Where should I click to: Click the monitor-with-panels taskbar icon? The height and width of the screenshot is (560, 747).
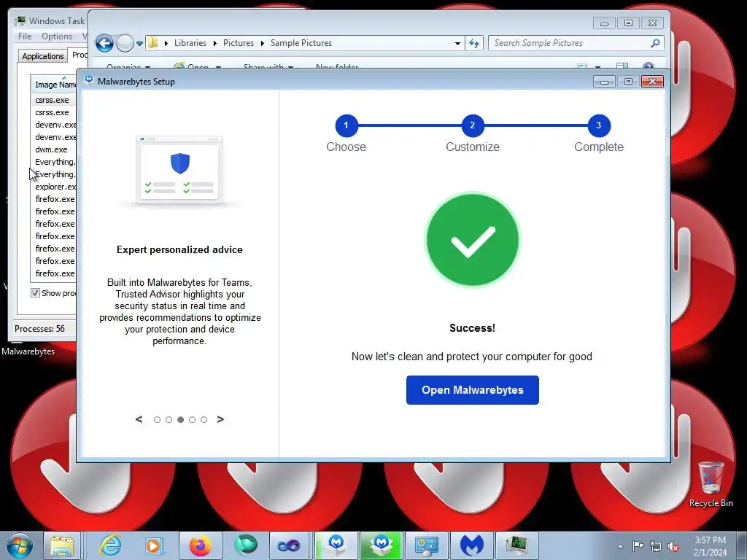tap(426, 545)
